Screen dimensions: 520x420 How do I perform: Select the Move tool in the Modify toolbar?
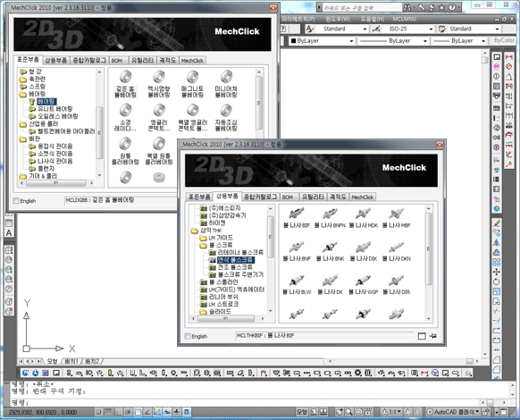pyautogui.click(x=497, y=272)
